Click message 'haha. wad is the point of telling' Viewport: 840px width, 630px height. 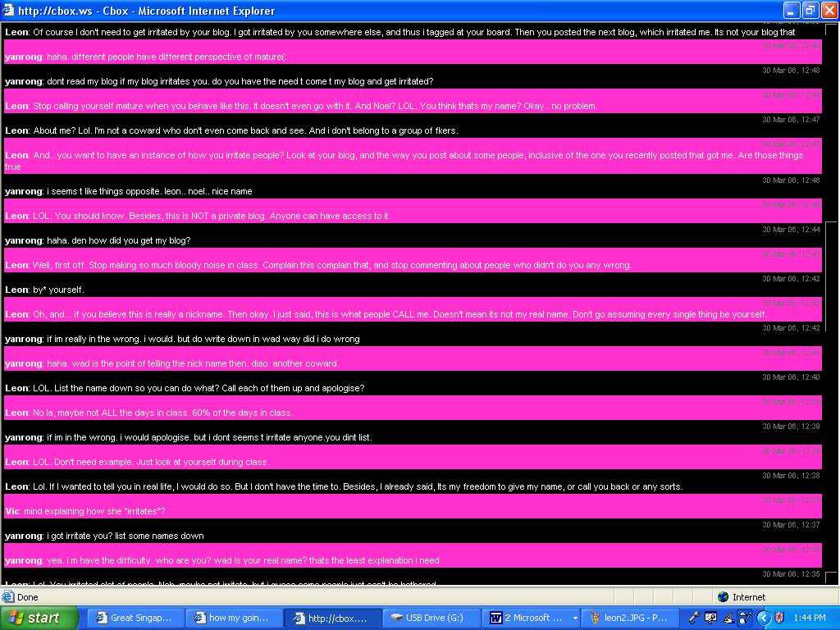193,363
